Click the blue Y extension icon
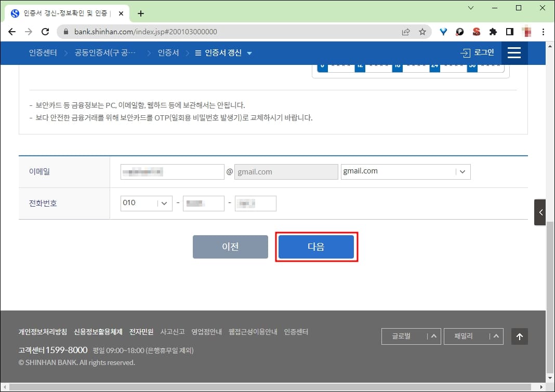 443,32
